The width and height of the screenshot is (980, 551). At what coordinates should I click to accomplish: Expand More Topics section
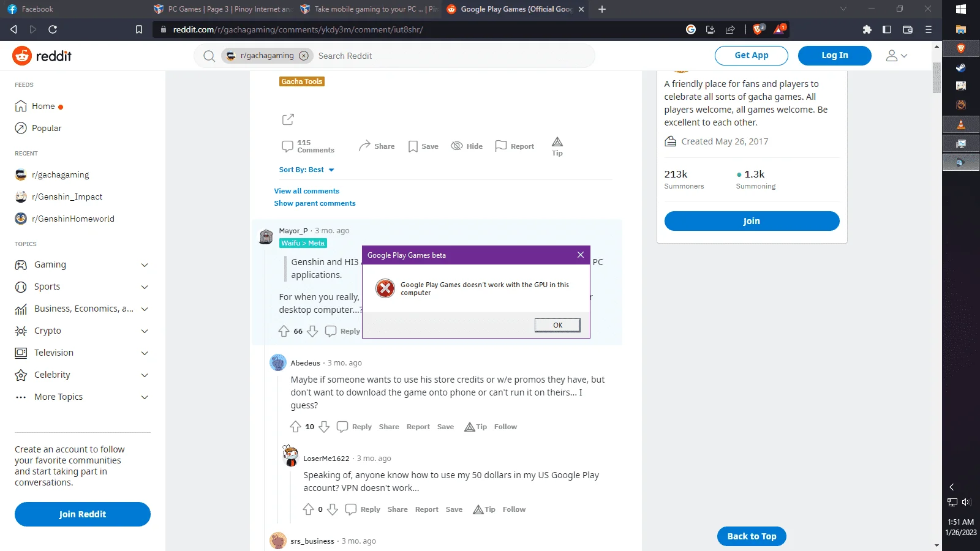pos(145,397)
